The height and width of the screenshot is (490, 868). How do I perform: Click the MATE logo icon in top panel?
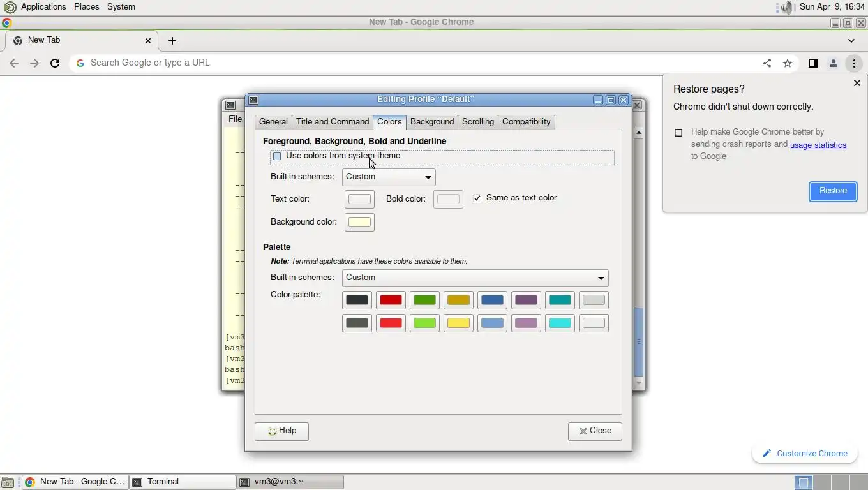click(10, 7)
